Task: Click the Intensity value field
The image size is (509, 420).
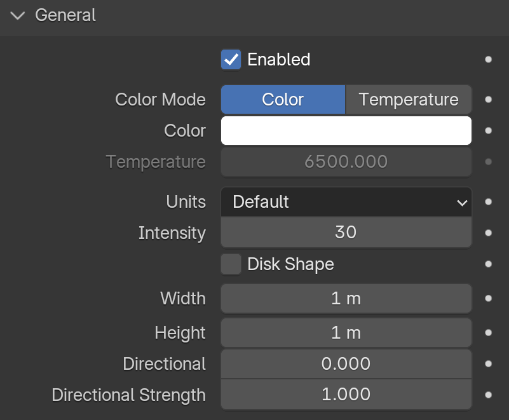Action: [346, 233]
